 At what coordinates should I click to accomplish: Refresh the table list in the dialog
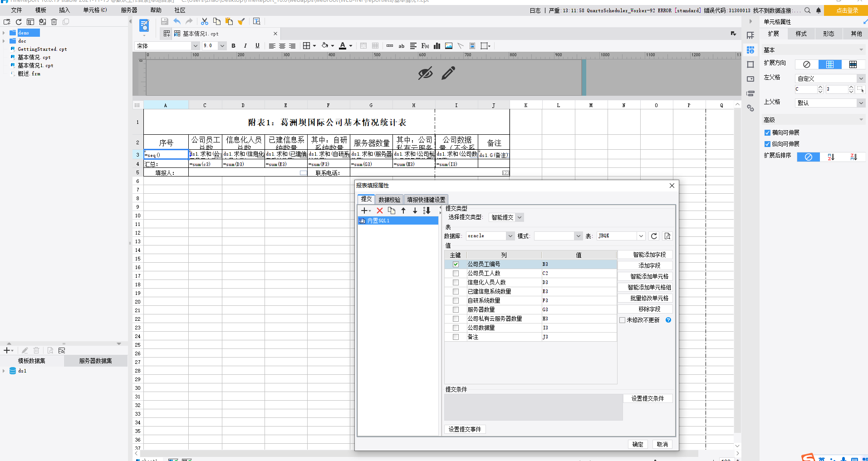tap(654, 236)
